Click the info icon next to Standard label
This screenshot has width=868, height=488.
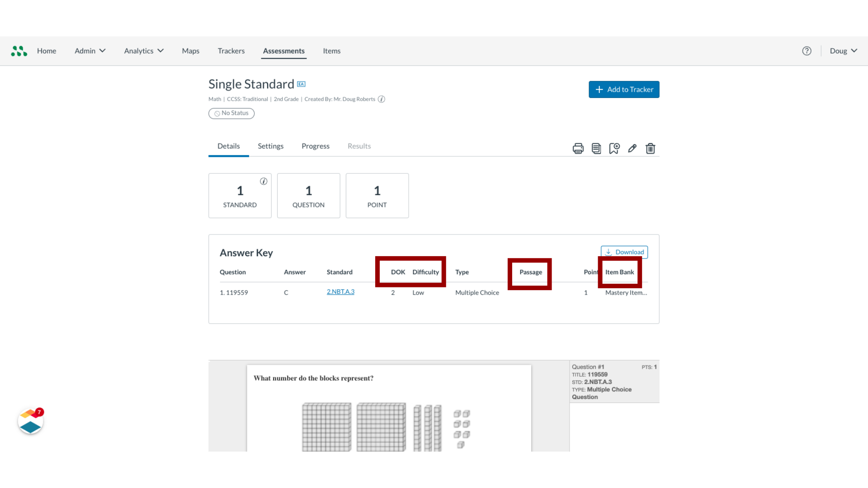[x=264, y=181]
